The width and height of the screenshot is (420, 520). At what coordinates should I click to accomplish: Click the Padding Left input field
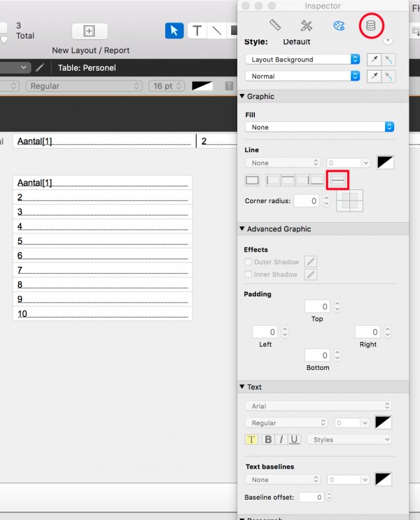265,331
